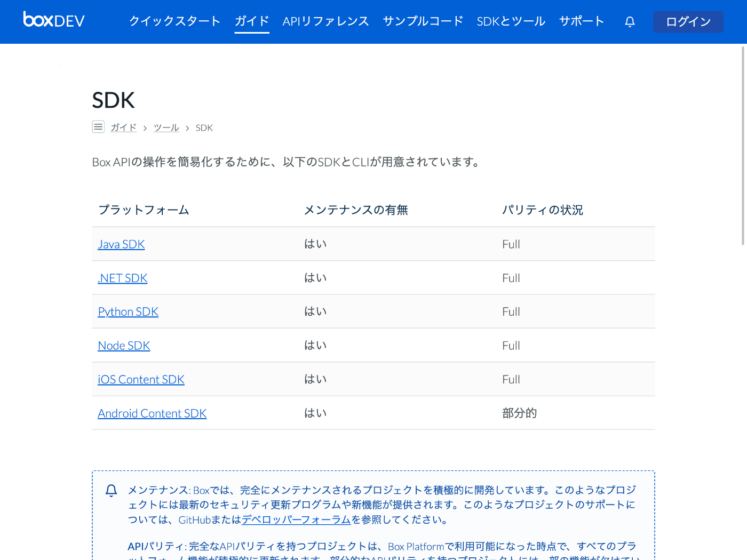
Task: Follow the デベロッパーフォーラム link
Action: tap(296, 519)
